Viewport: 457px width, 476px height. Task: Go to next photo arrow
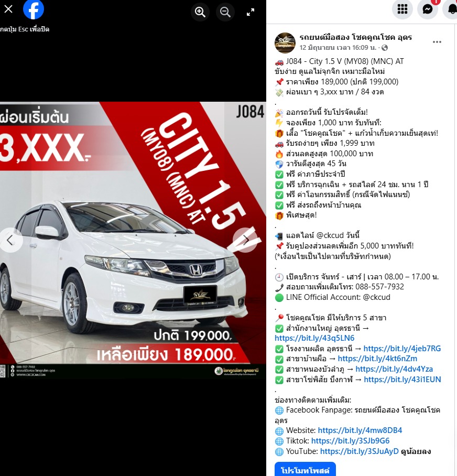coord(244,240)
